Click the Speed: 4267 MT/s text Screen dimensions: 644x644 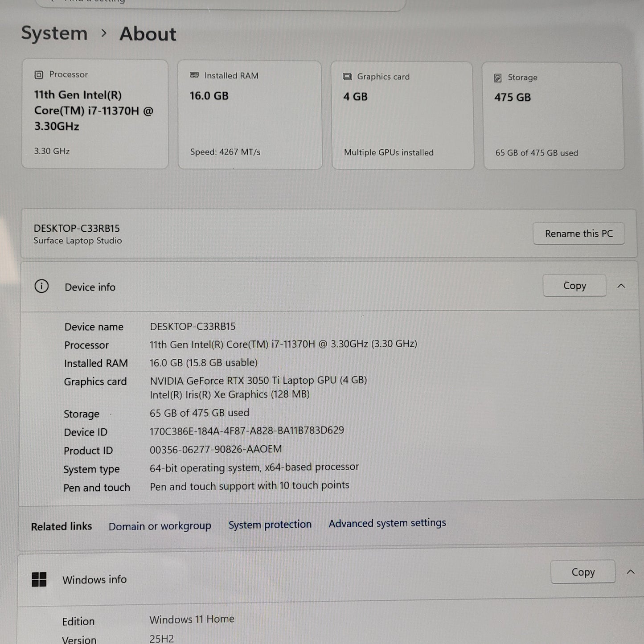[225, 152]
